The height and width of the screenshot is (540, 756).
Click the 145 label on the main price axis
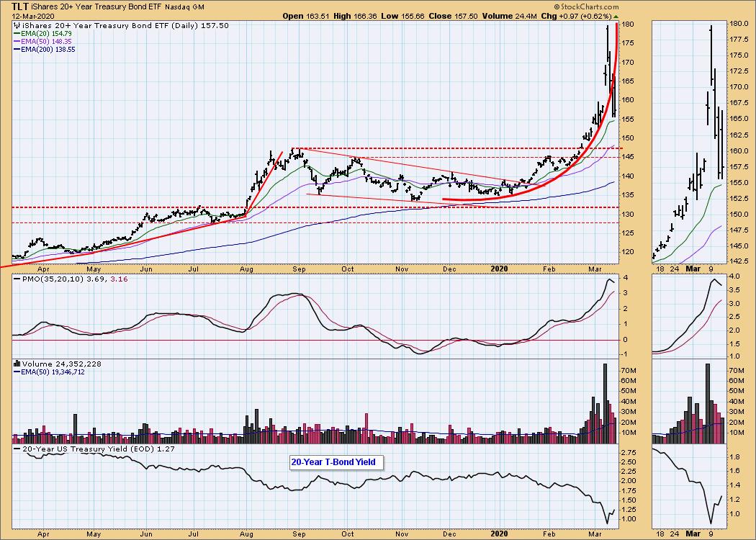[627, 157]
